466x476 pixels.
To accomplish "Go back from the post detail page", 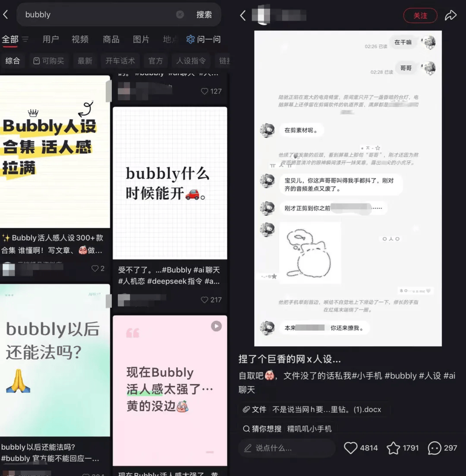I will click(x=242, y=16).
